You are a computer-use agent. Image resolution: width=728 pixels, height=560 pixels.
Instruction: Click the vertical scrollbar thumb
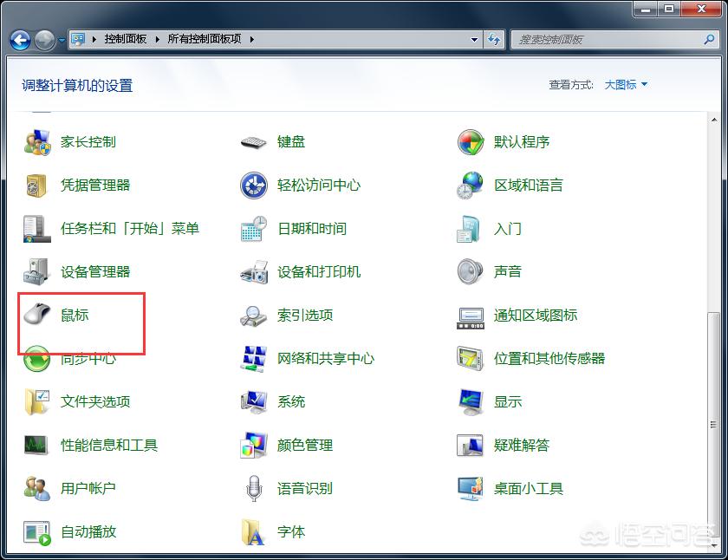point(714,425)
